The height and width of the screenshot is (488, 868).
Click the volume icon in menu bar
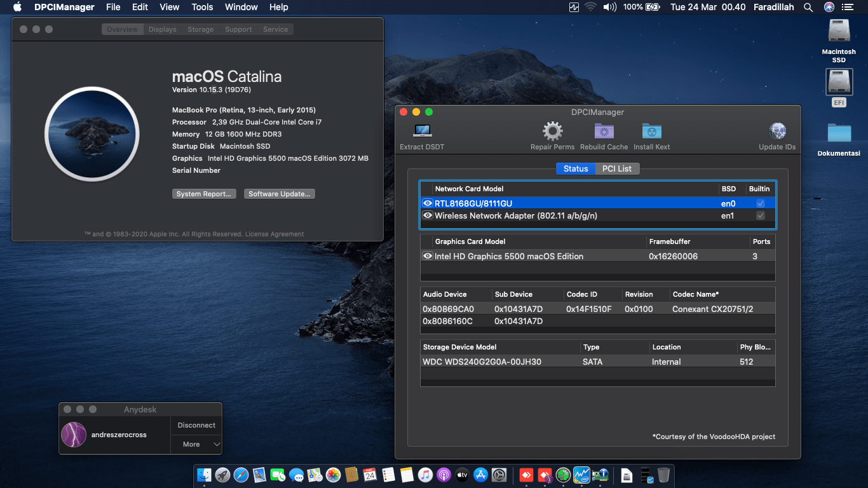pos(610,7)
